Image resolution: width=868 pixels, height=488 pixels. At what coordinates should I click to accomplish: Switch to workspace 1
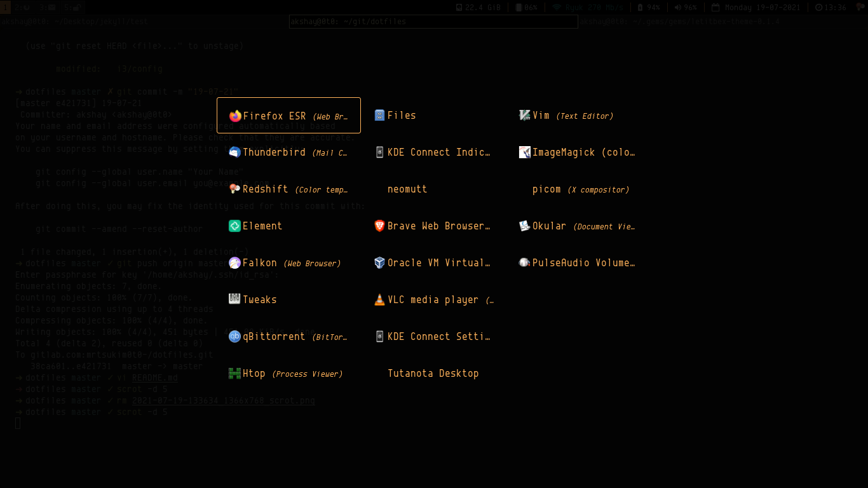coord(6,8)
